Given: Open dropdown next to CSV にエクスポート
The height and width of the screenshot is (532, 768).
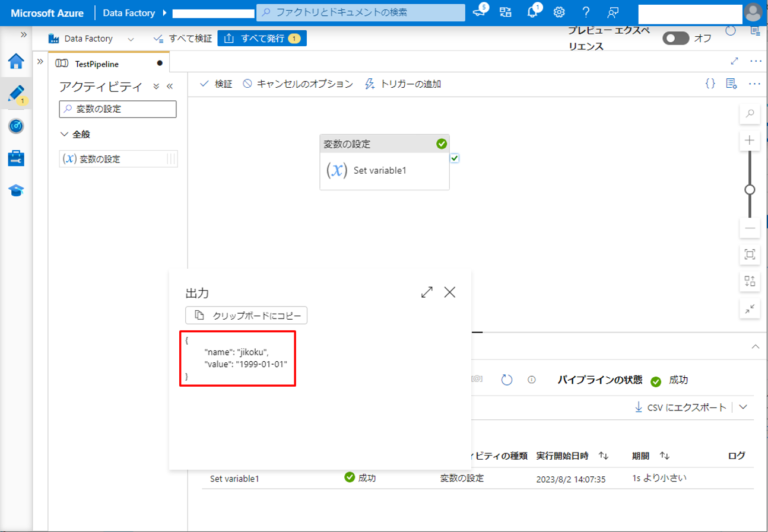Looking at the screenshot, I should click(742, 407).
